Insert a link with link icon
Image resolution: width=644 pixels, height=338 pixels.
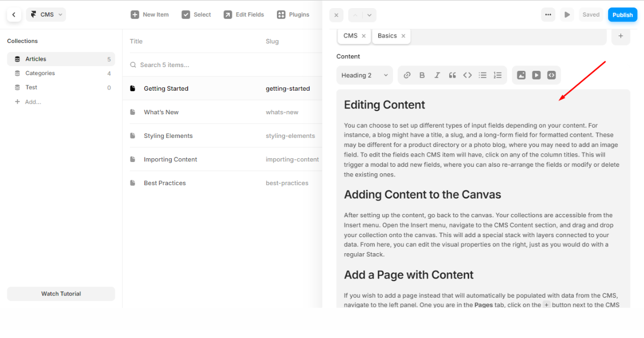407,75
